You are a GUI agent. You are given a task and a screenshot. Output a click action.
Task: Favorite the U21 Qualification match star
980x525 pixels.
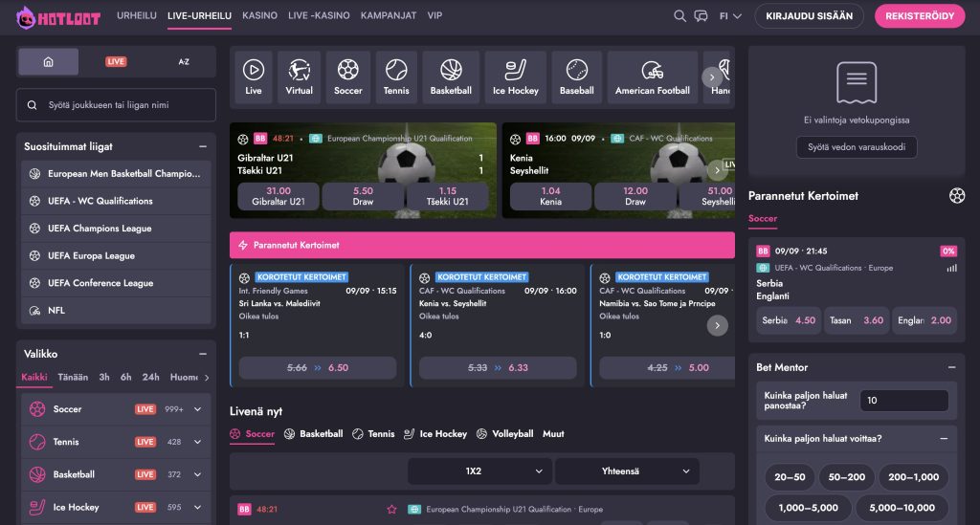tap(391, 510)
